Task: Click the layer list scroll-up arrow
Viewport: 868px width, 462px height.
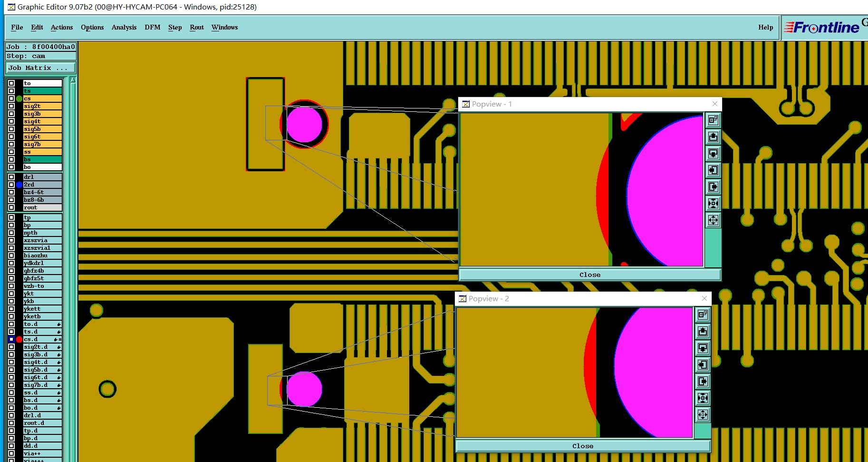Action: point(73,80)
